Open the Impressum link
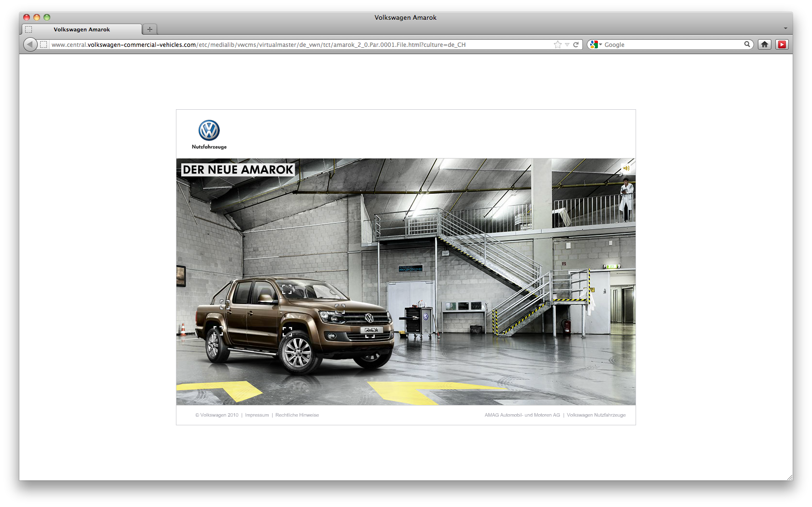Viewport: 812px width, 507px height. [257, 415]
